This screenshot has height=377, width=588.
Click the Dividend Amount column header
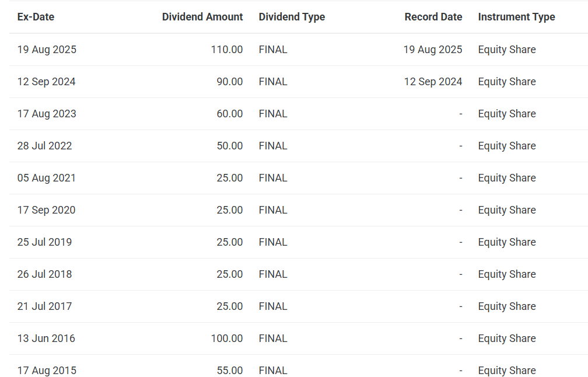pos(202,17)
